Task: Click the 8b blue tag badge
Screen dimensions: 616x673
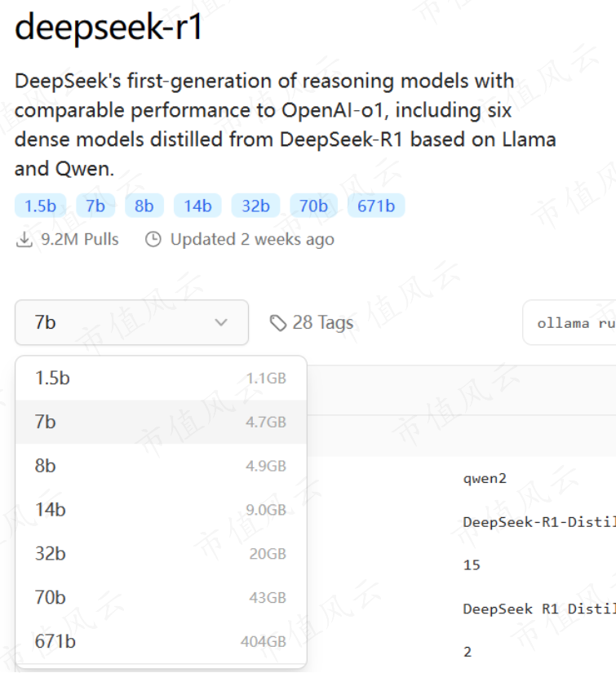Action: click(144, 206)
